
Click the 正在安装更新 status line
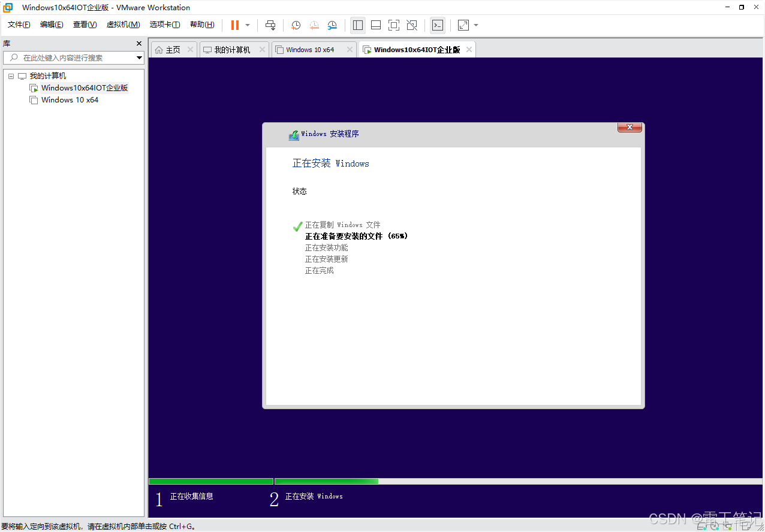pyautogui.click(x=326, y=259)
